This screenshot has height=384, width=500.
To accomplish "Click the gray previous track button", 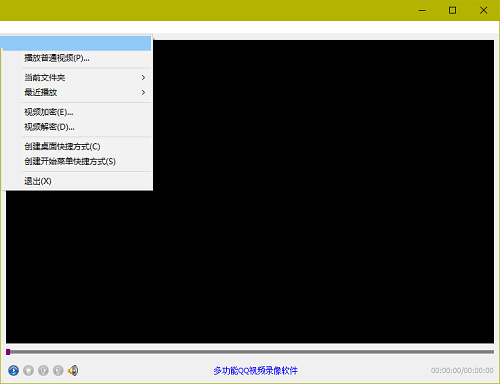I will (x=43, y=370).
